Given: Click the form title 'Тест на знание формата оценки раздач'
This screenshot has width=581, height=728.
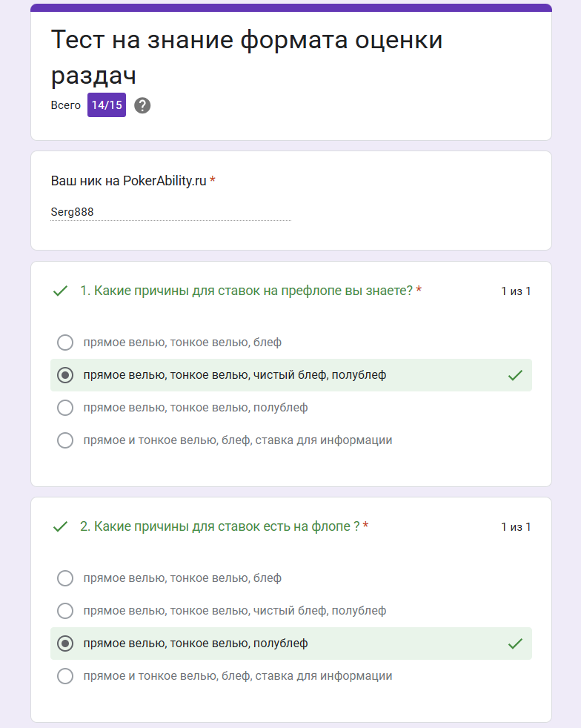Looking at the screenshot, I should click(x=247, y=57).
